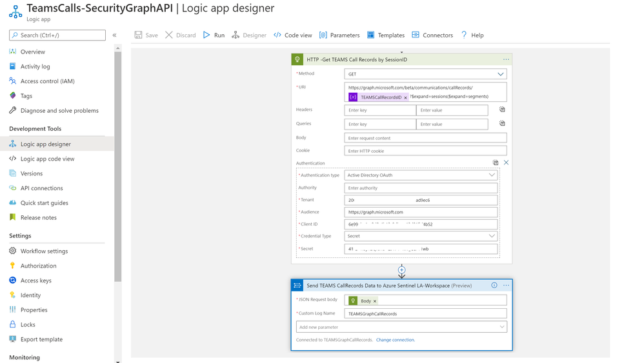Image resolution: width=644 pixels, height=363 pixels.
Task: Open Help from toolbar
Action: coord(472,35)
